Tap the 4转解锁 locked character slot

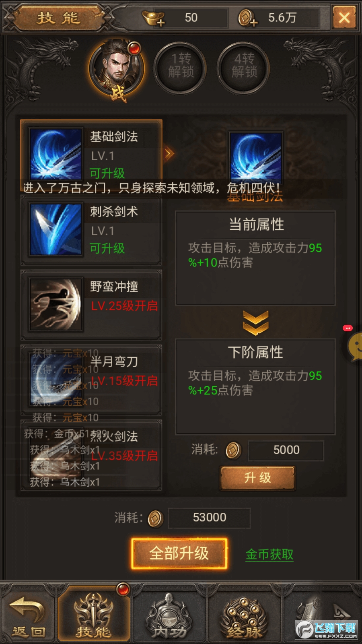pyautogui.click(x=244, y=67)
